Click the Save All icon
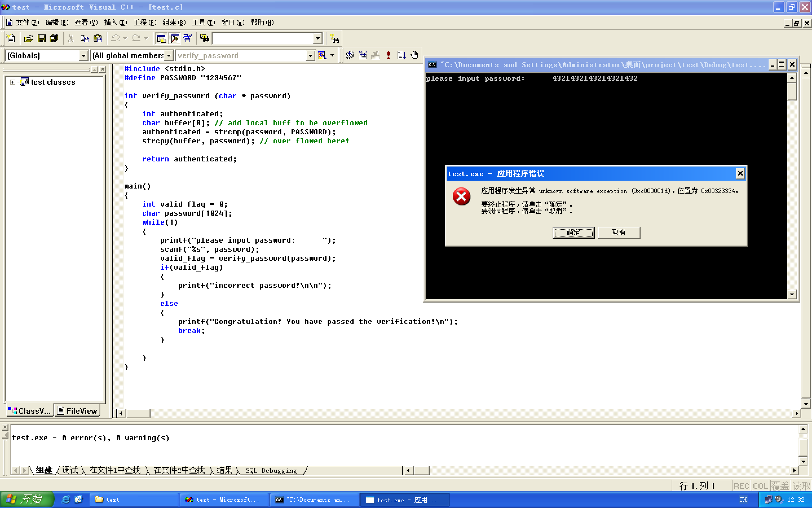Viewport: 812px width, 508px height. click(54, 38)
